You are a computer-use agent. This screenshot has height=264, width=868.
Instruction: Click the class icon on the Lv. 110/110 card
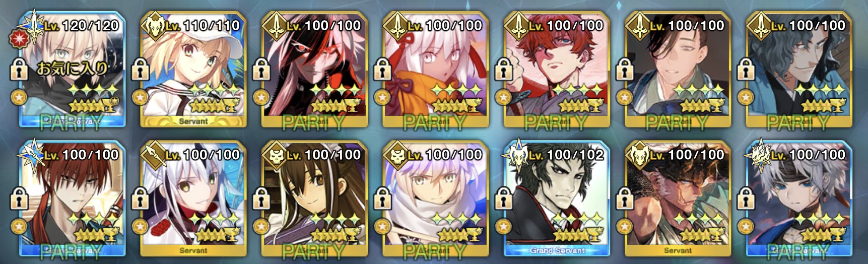[x=154, y=26]
